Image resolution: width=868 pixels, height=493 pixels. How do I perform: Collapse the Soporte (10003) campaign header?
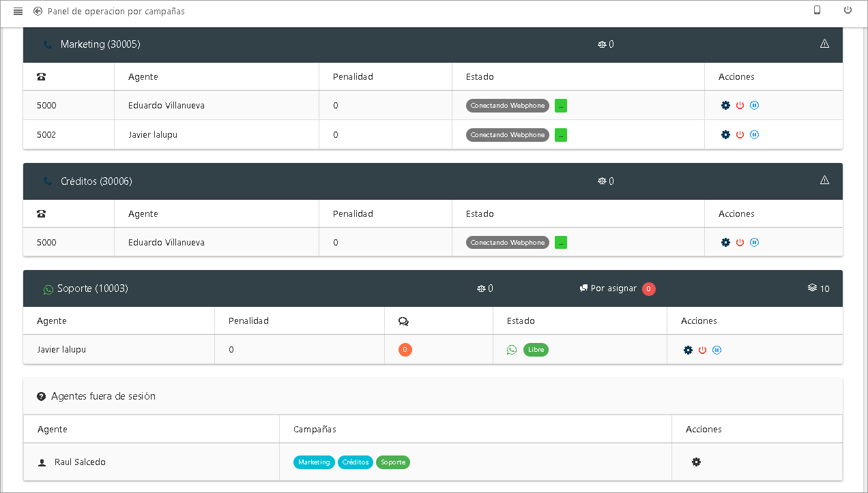point(92,288)
